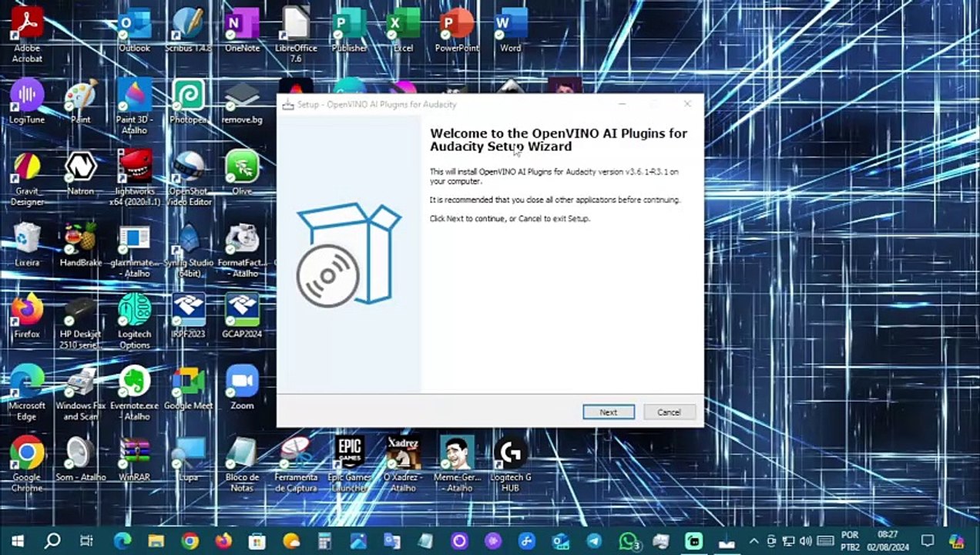Open the Windows Start menu
This screenshot has width=980, height=555.
pyautogui.click(x=17, y=540)
